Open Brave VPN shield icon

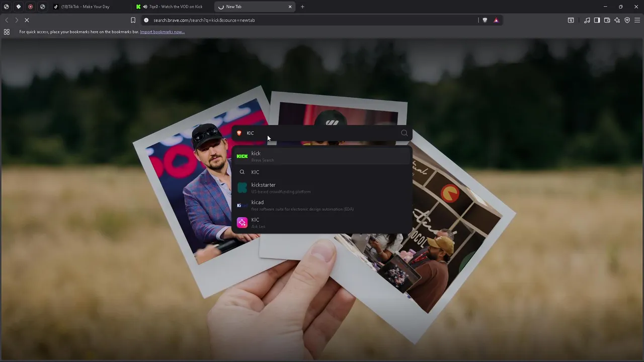pos(627,20)
